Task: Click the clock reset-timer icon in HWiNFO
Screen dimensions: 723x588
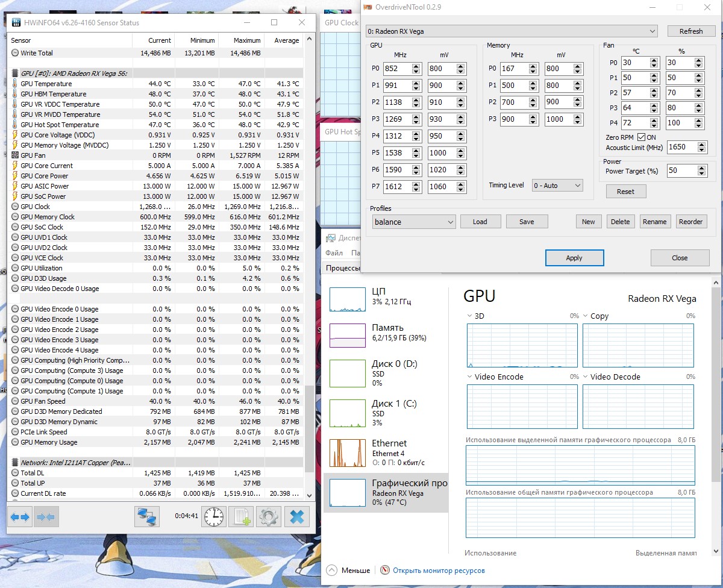Action: (214, 517)
